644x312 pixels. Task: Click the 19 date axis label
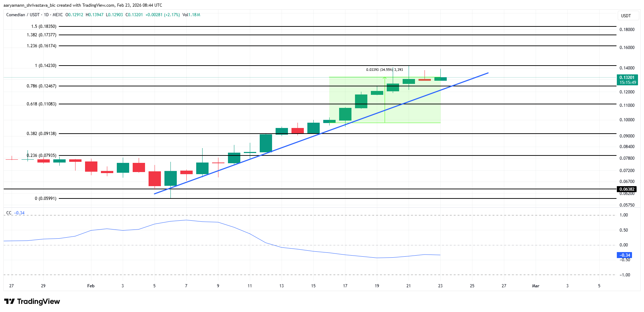377,286
